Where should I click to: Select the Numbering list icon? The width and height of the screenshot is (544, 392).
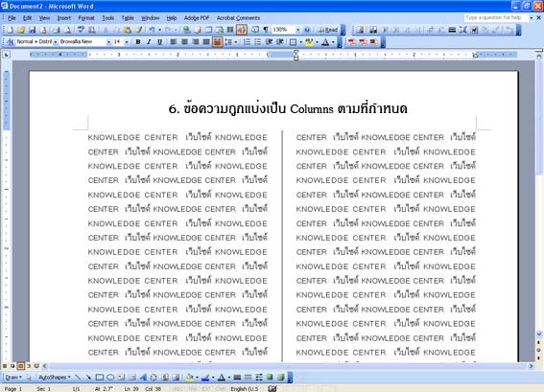[x=247, y=42]
